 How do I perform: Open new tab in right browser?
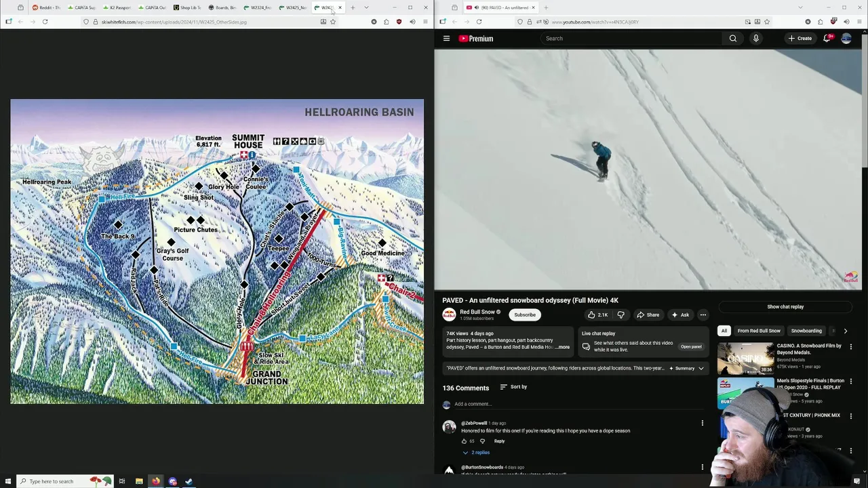point(546,7)
